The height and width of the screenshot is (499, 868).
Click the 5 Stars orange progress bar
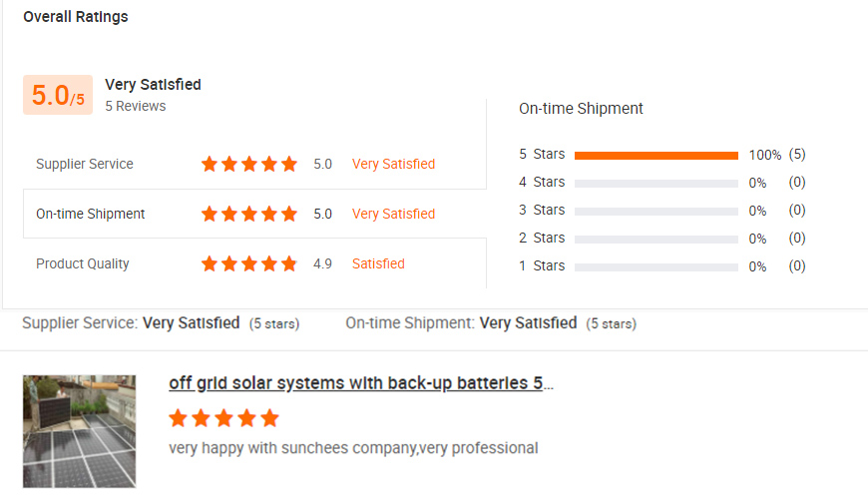[655, 155]
